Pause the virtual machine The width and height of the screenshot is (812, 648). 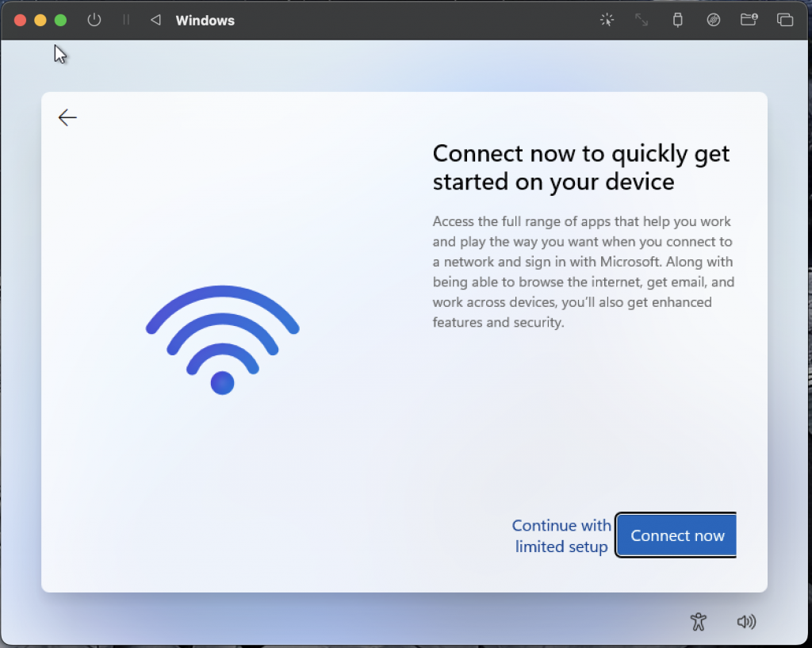tap(126, 21)
